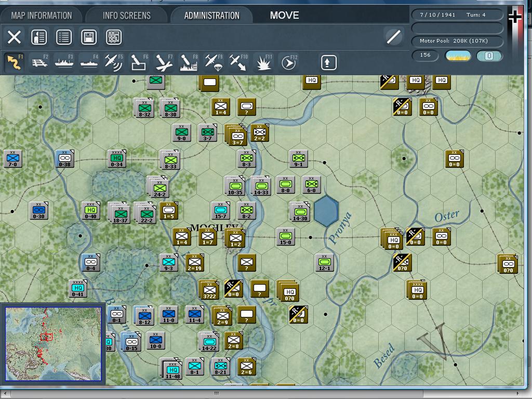Select the Soviet stack 3?22
Screen dimensions: 532x399
[209, 290]
